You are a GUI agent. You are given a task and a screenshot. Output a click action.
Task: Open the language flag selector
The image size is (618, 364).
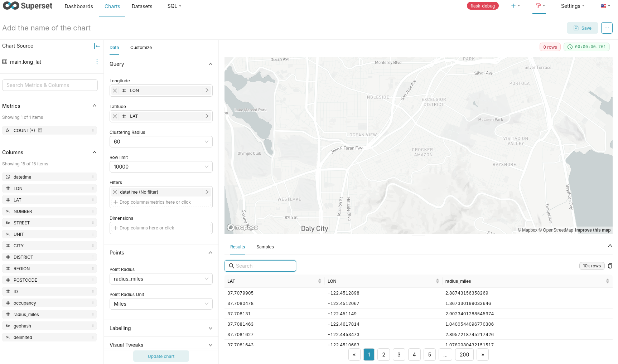(x=605, y=6)
